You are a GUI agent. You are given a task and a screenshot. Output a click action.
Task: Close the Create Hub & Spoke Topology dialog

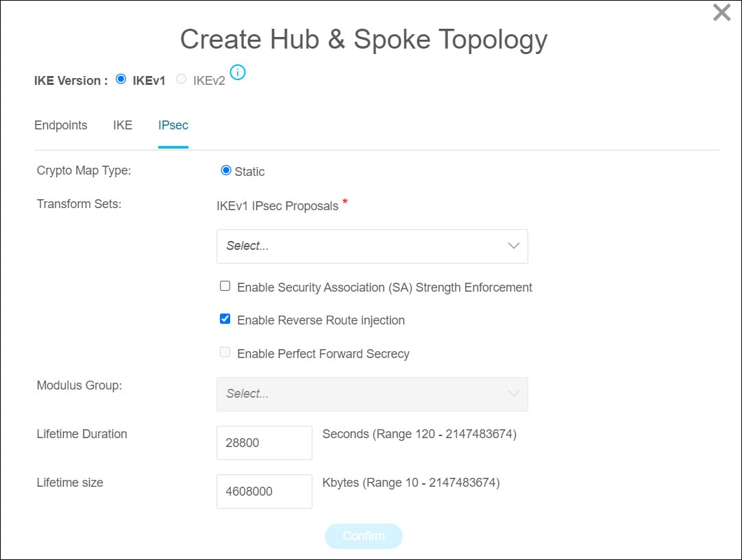[x=721, y=13]
